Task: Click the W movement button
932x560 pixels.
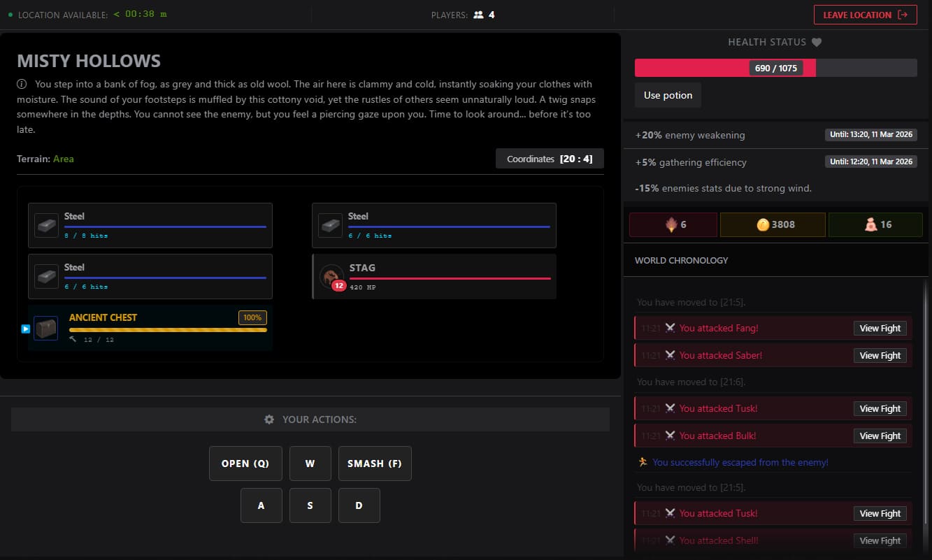Action: tap(310, 464)
